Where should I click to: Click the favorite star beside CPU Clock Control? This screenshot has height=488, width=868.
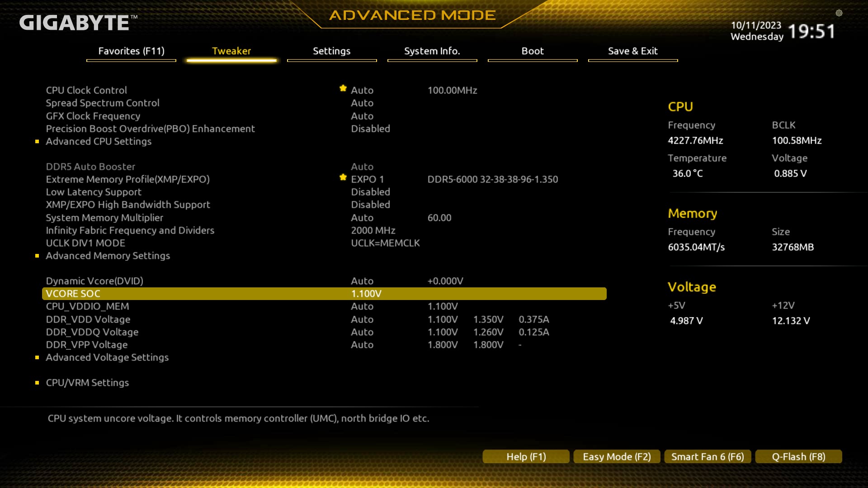[x=343, y=88]
